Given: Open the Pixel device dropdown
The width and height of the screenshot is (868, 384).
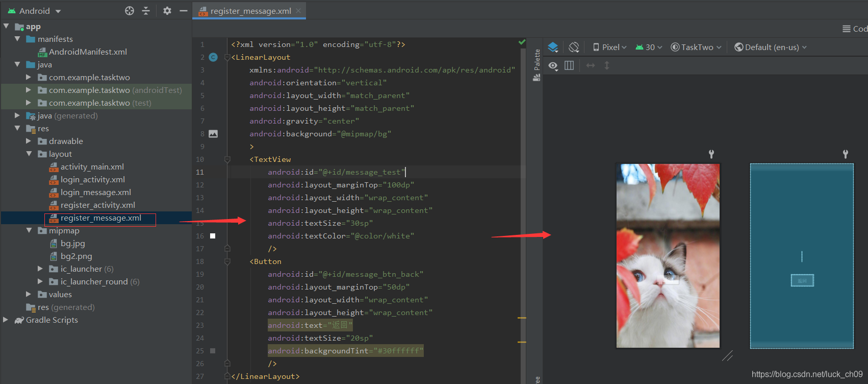Looking at the screenshot, I should pyautogui.click(x=609, y=47).
